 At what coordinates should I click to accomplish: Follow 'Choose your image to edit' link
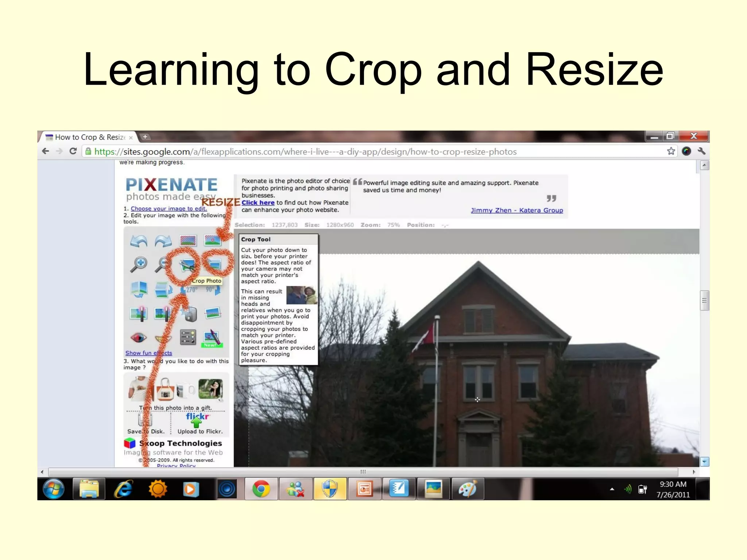click(169, 209)
